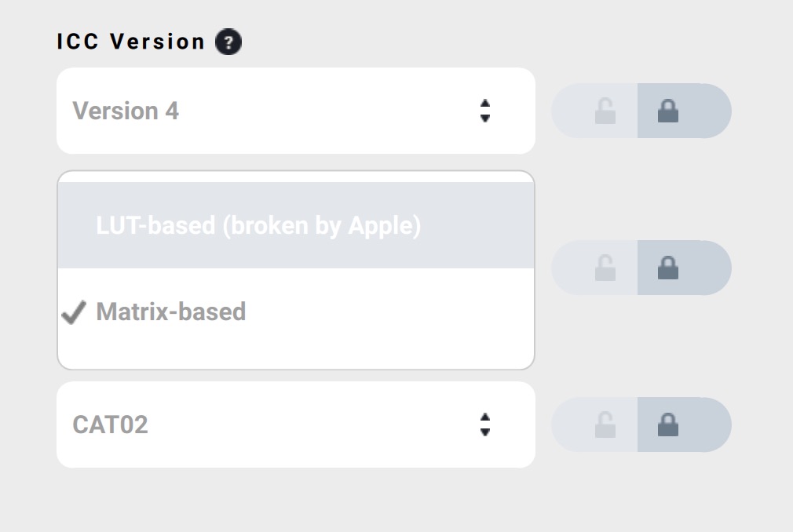Click the checkmark next to Matrix-based
The image size is (793, 532).
tap(74, 313)
